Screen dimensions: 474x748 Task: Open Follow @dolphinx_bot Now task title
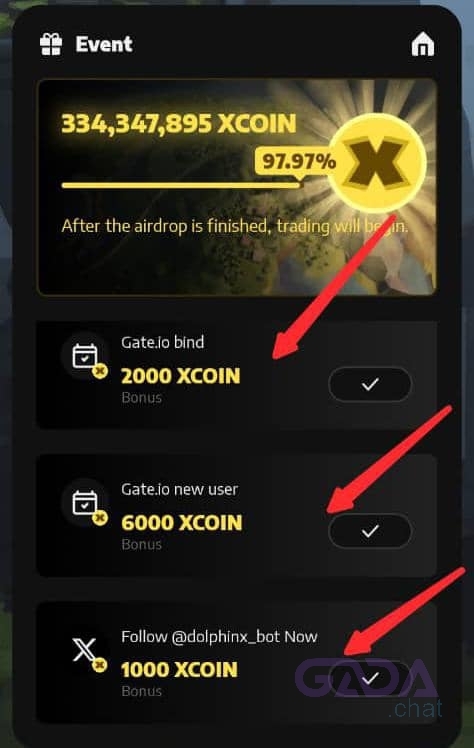(219, 637)
